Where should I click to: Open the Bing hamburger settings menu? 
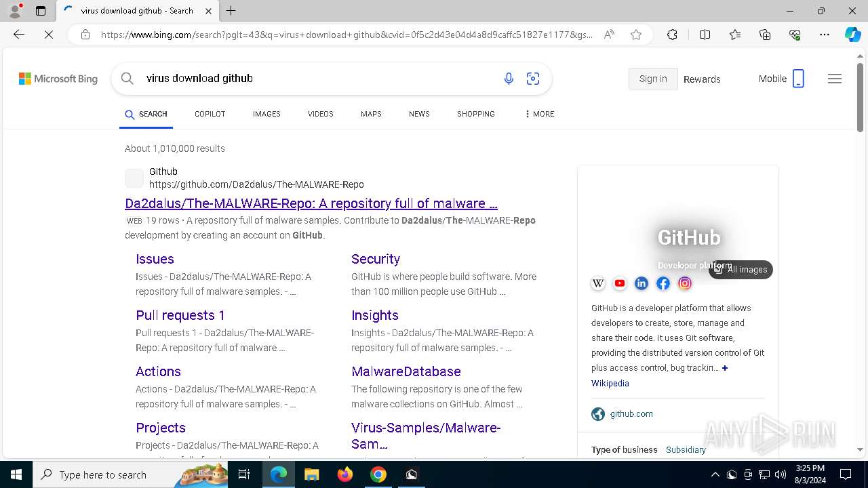coord(835,79)
